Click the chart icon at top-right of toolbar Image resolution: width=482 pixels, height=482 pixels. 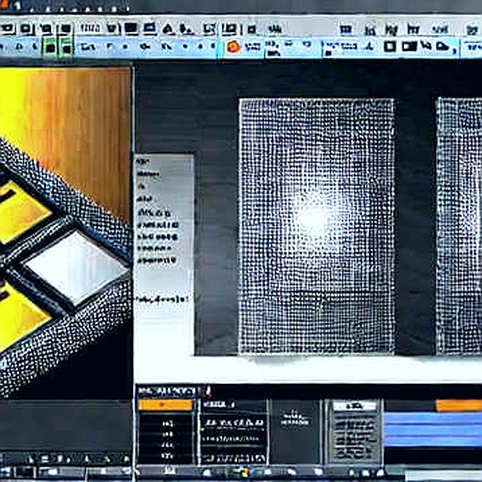pos(413,30)
